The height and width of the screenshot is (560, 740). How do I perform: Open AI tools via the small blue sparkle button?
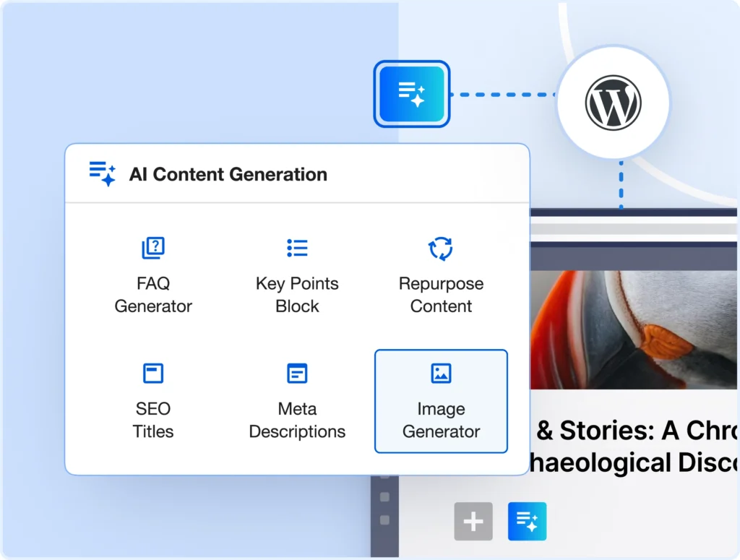(528, 522)
